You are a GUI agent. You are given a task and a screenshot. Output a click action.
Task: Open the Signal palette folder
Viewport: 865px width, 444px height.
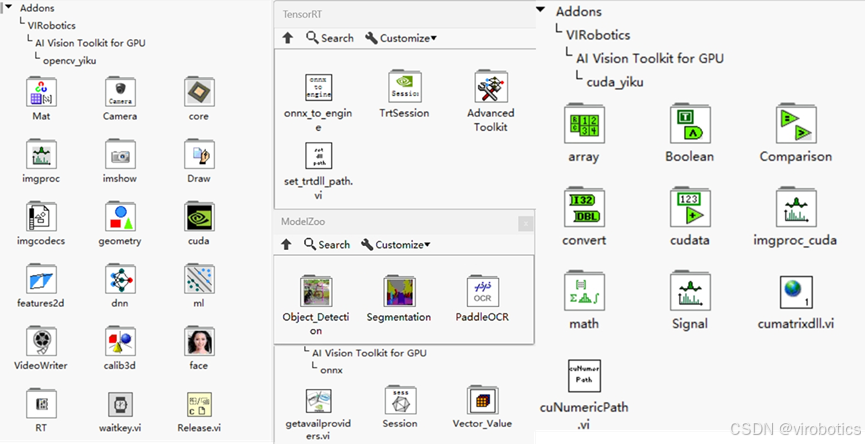[690, 292]
